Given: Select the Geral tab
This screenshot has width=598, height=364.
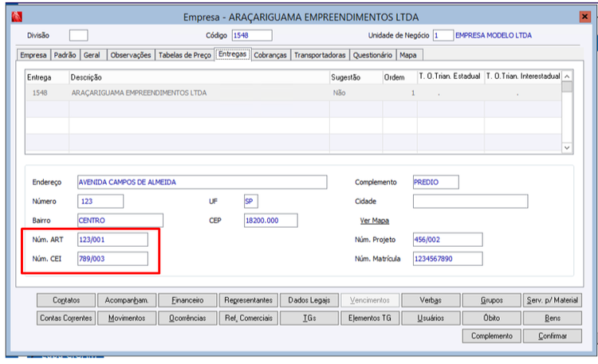Looking at the screenshot, I should coord(92,55).
